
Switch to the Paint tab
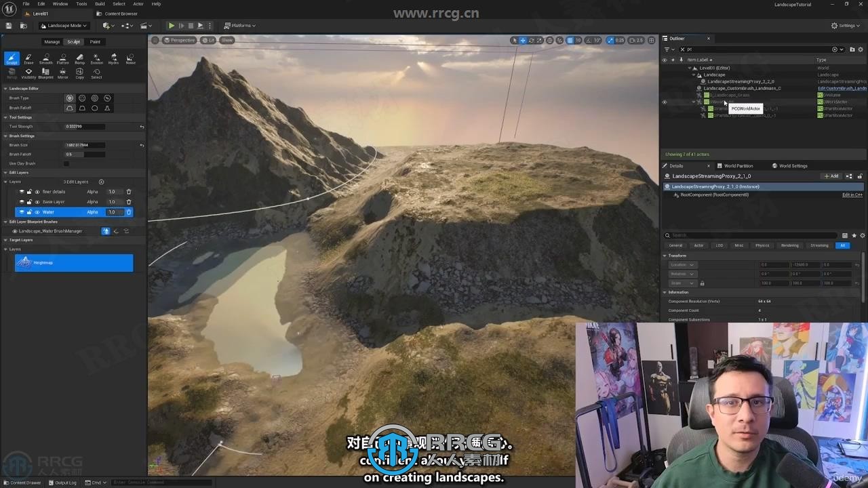[x=95, y=42]
